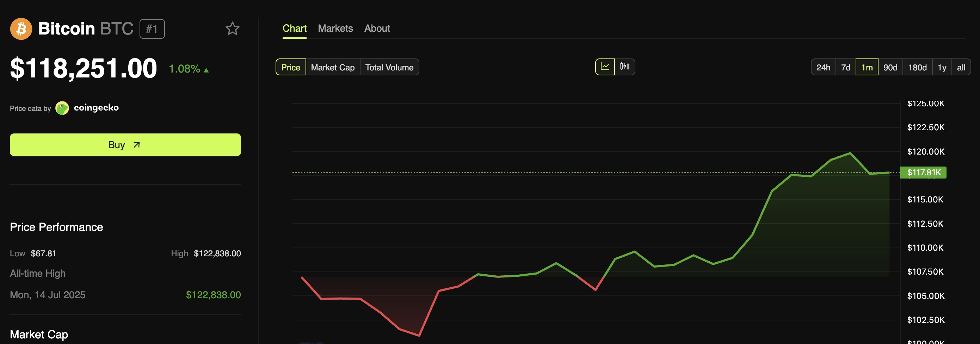980x344 pixels.
Task: Open the Markets tab
Action: click(x=335, y=29)
